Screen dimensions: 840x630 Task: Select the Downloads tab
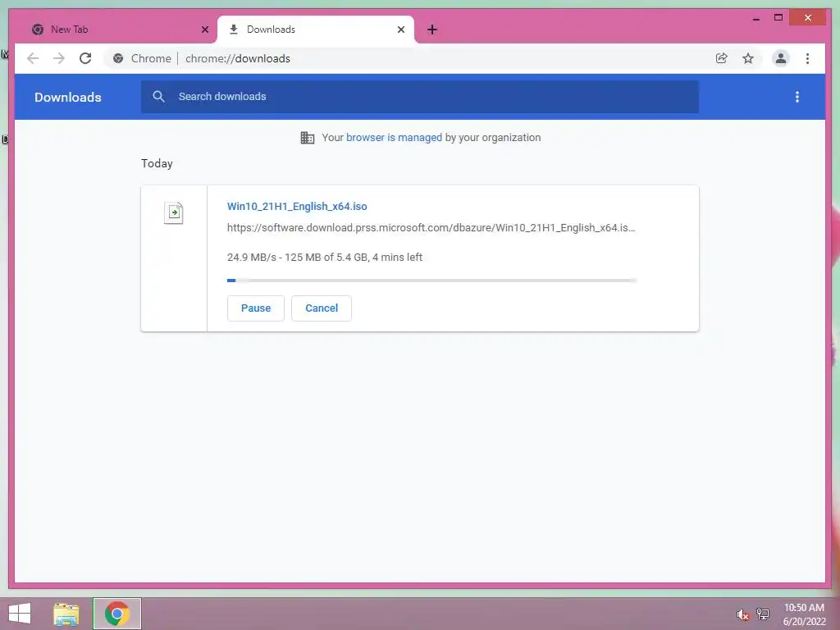[316, 30]
